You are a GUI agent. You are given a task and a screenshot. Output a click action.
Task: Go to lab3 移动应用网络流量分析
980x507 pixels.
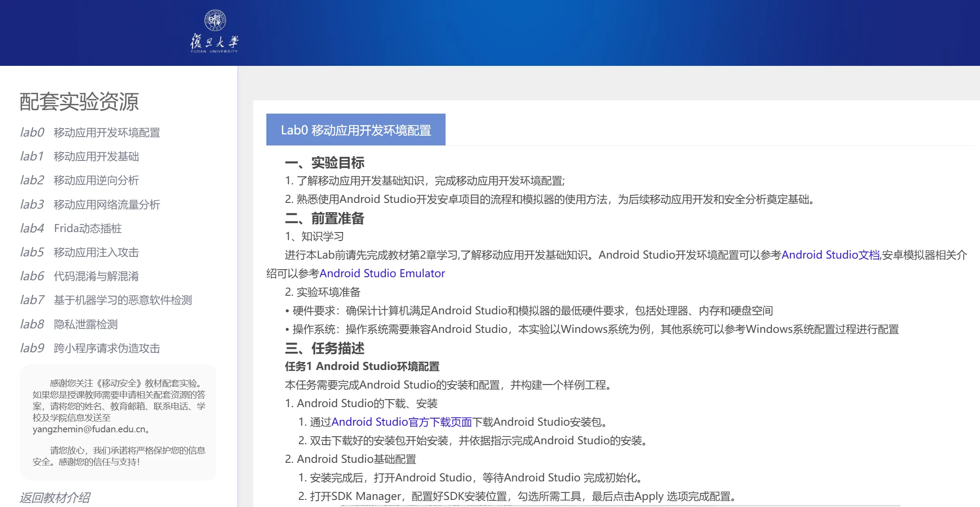(90, 204)
